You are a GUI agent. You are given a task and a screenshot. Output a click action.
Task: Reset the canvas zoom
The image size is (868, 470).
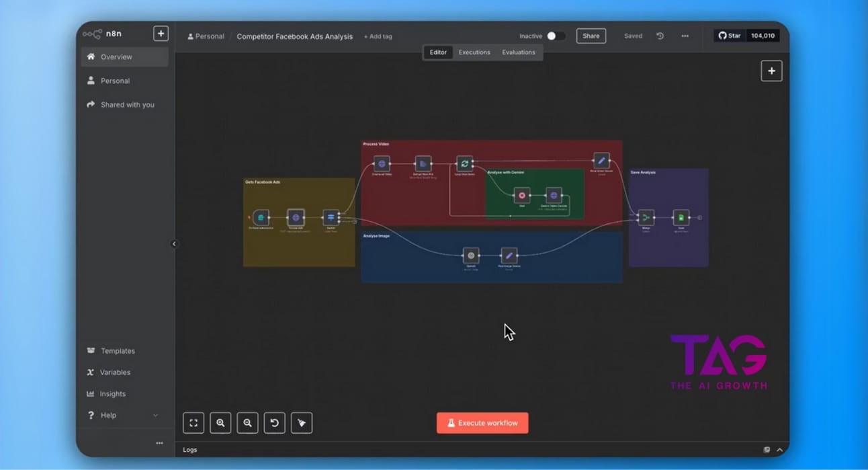tap(274, 423)
